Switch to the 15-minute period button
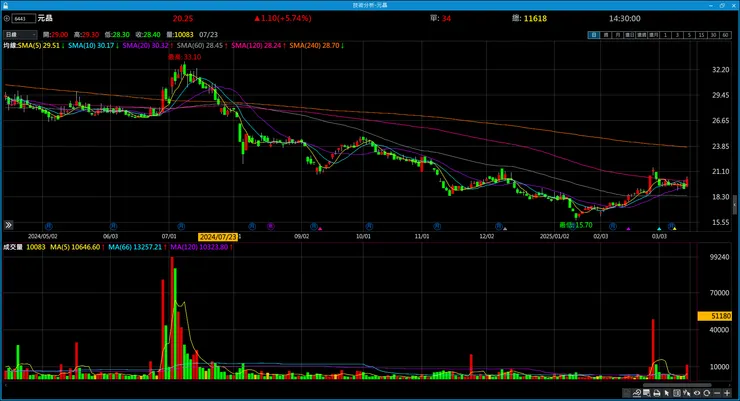The height and width of the screenshot is (401, 740). coord(701,35)
